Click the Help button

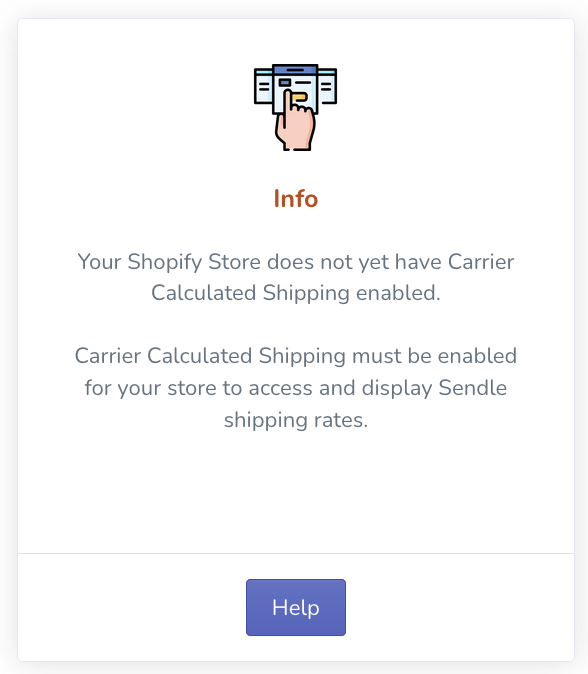tap(296, 607)
